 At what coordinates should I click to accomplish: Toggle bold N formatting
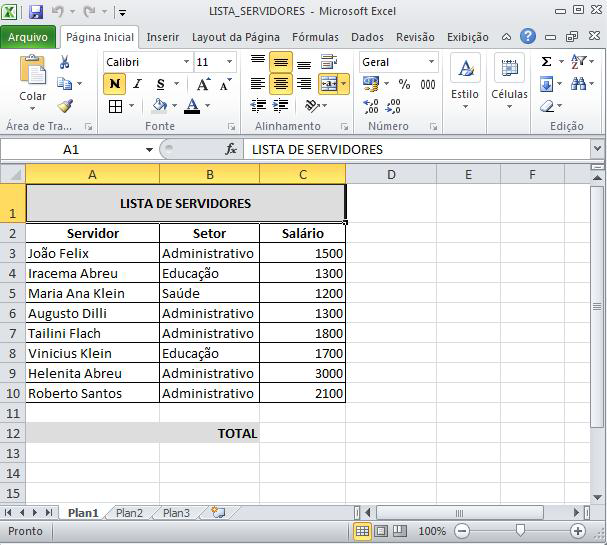point(115,84)
